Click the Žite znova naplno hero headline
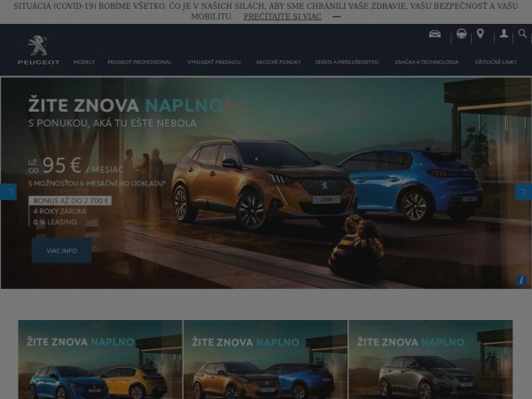Viewport: 532px width, 399px height. point(126,106)
